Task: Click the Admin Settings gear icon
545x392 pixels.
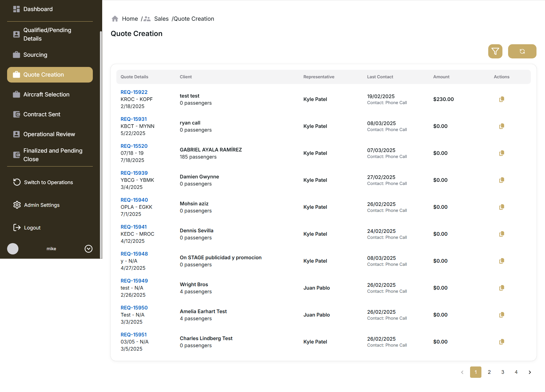Action: tap(17, 205)
